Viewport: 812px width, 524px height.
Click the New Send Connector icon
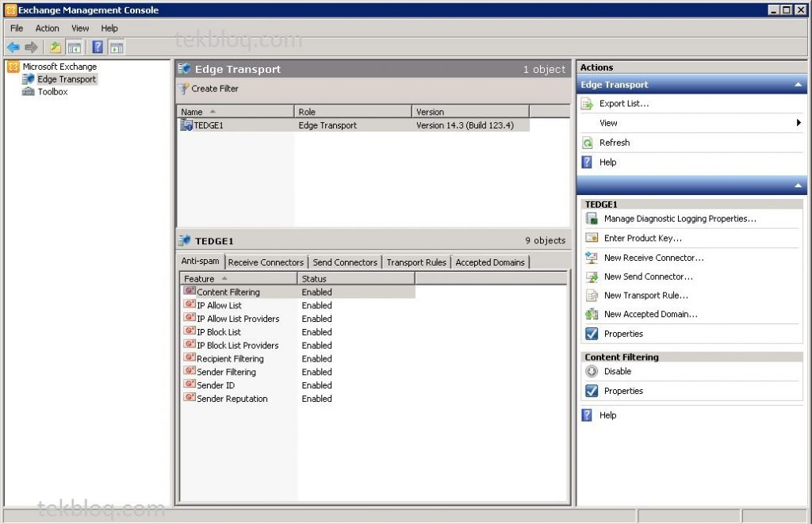[x=592, y=277]
